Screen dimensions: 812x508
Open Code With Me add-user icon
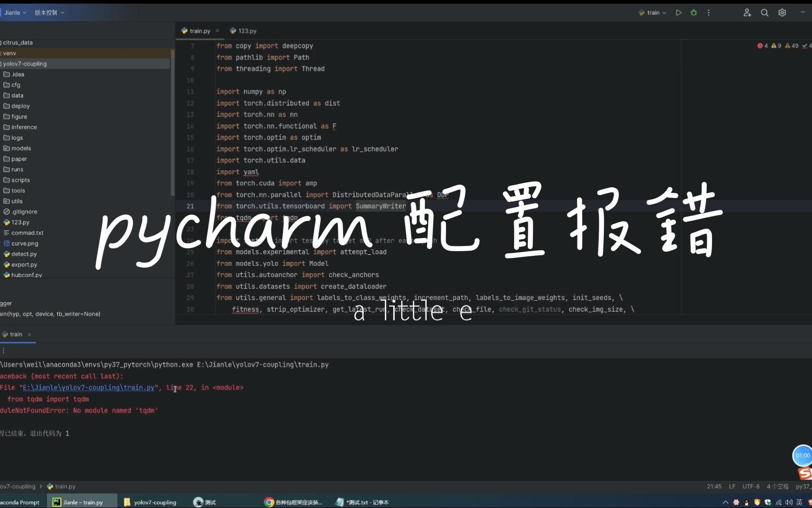tap(747, 13)
